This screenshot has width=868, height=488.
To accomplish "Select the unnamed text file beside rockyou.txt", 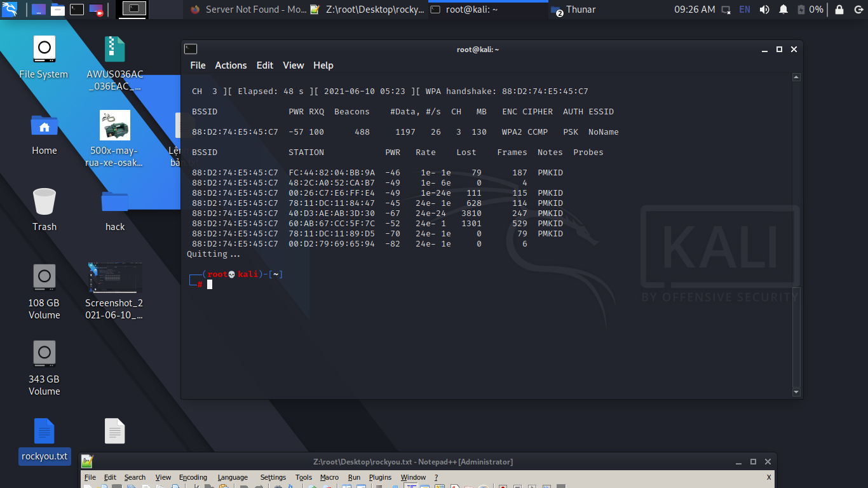I will [x=115, y=431].
